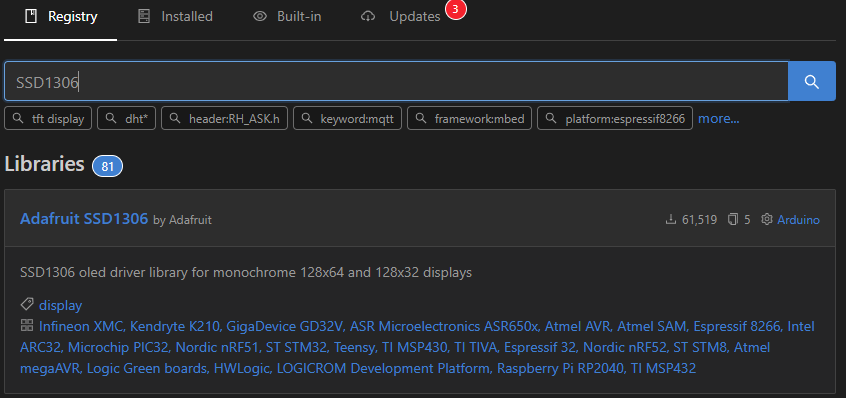846x398 pixels.
Task: Click the downloads count 61,519
Action: coord(699,220)
